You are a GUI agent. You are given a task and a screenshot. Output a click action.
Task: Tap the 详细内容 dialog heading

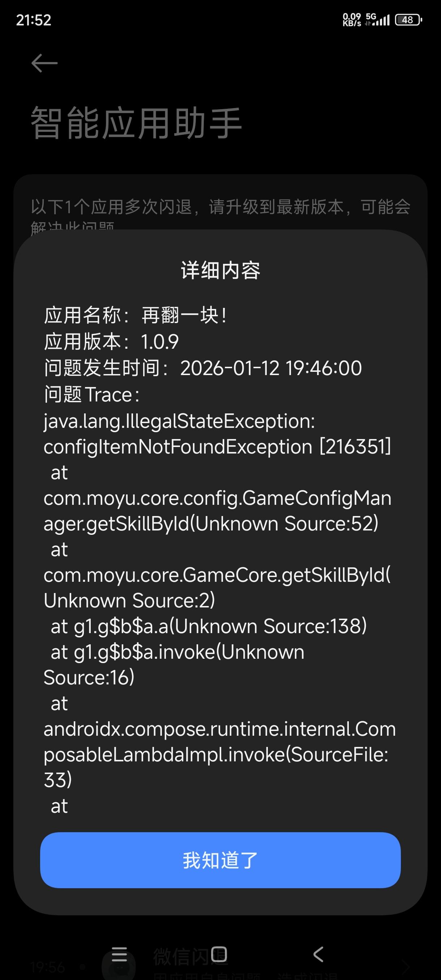pyautogui.click(x=220, y=271)
